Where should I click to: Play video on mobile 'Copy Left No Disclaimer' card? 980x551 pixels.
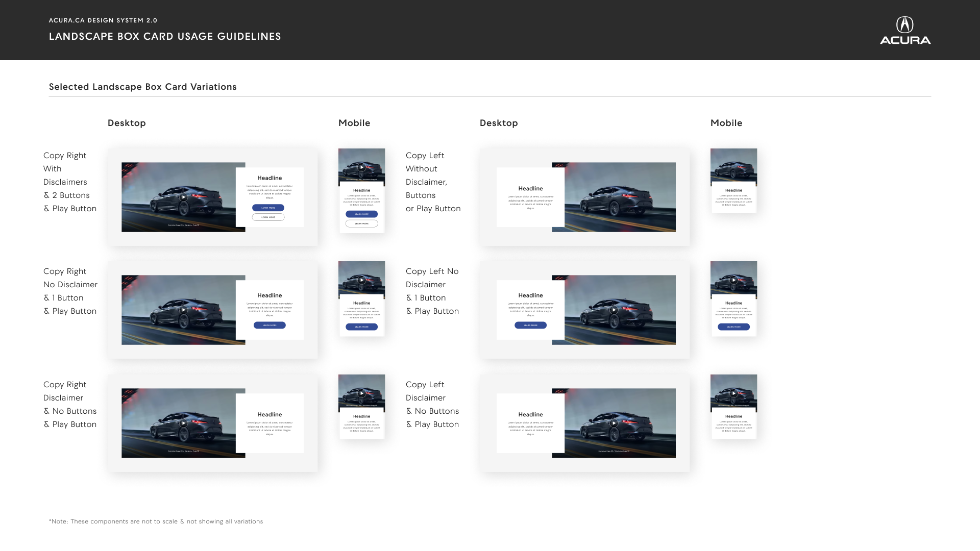pos(733,280)
